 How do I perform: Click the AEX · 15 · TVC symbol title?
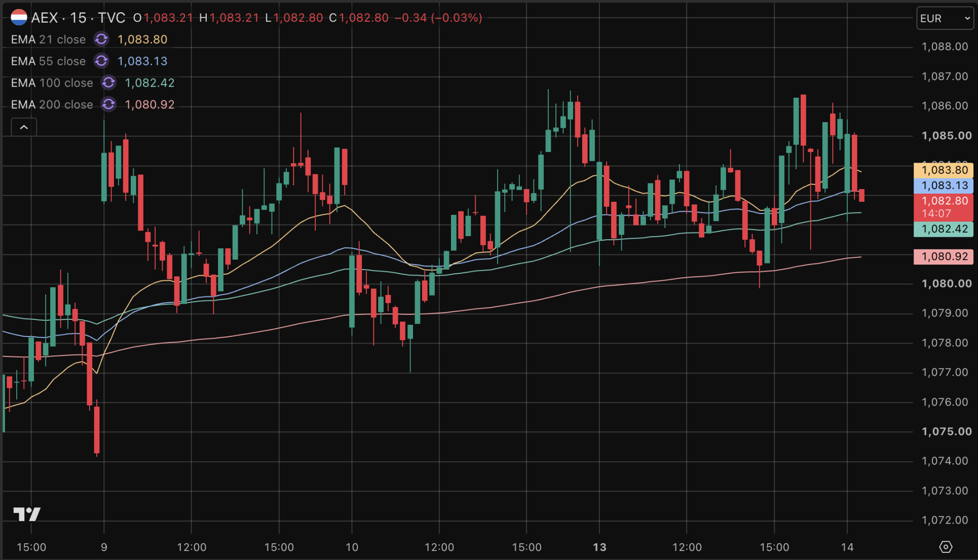point(78,18)
